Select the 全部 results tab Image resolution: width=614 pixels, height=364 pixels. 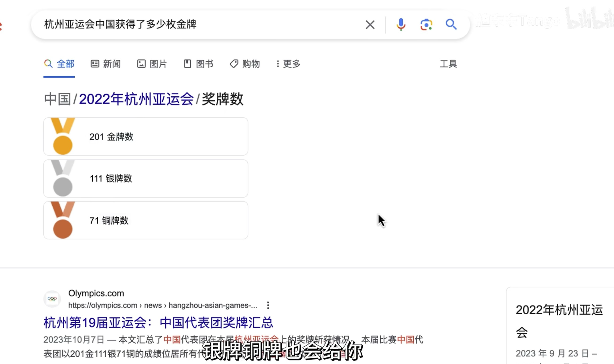59,64
